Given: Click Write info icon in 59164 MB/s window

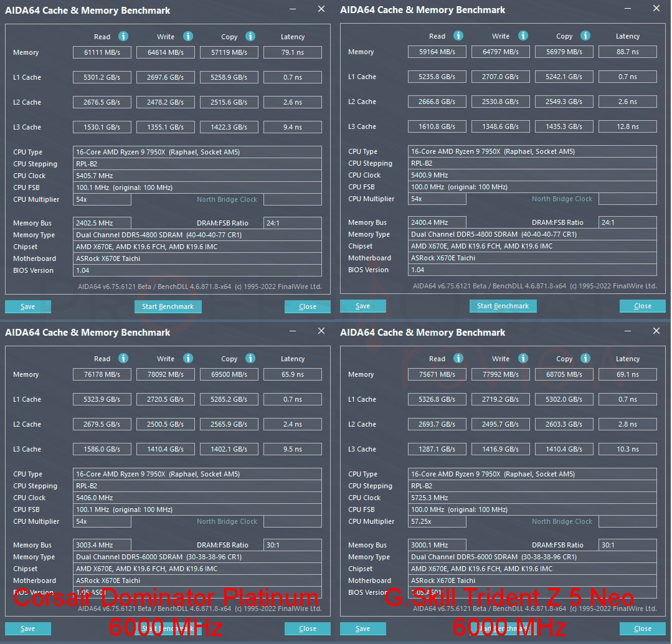Looking at the screenshot, I should [523, 36].
